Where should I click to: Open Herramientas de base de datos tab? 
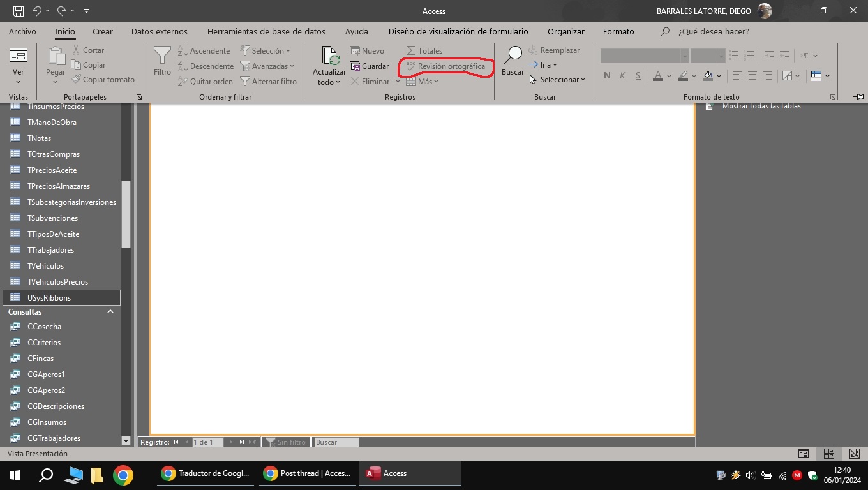pyautogui.click(x=266, y=31)
